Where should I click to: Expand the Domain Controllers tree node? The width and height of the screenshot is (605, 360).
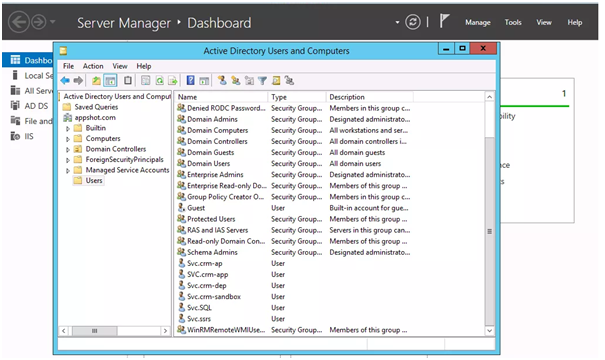(x=68, y=149)
